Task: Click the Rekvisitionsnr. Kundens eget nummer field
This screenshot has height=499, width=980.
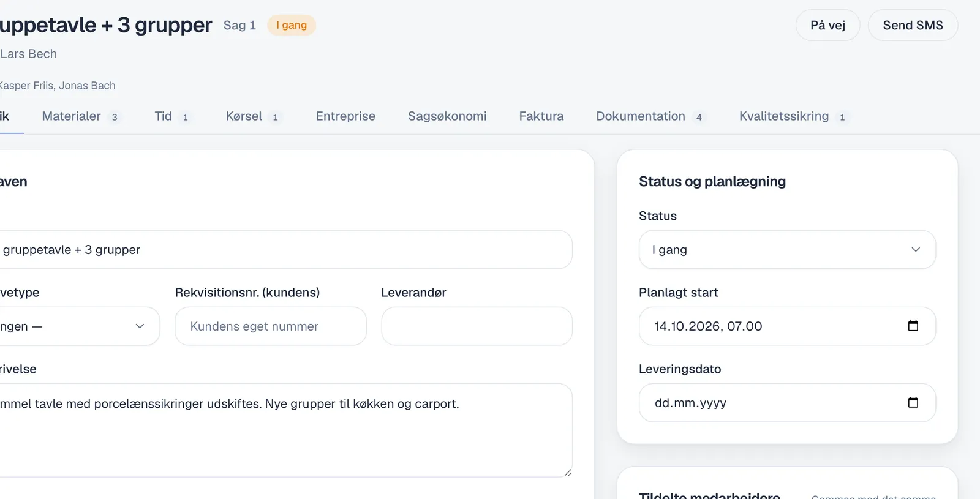Action: coord(271,326)
